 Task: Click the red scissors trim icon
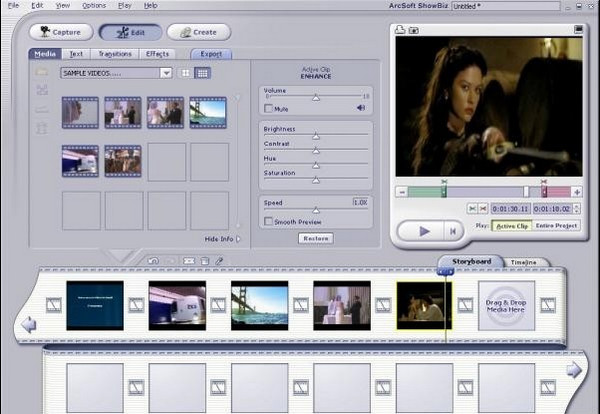pos(483,209)
